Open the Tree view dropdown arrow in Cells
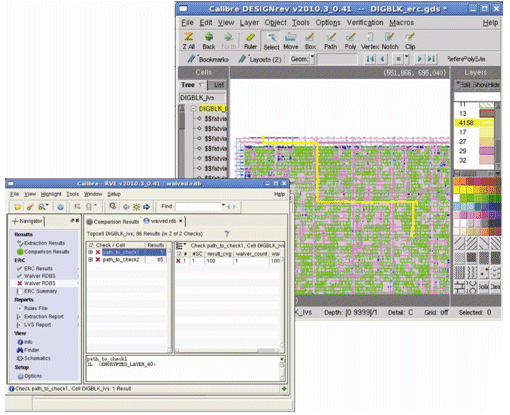Screen dimensions: 510x415 [201, 85]
